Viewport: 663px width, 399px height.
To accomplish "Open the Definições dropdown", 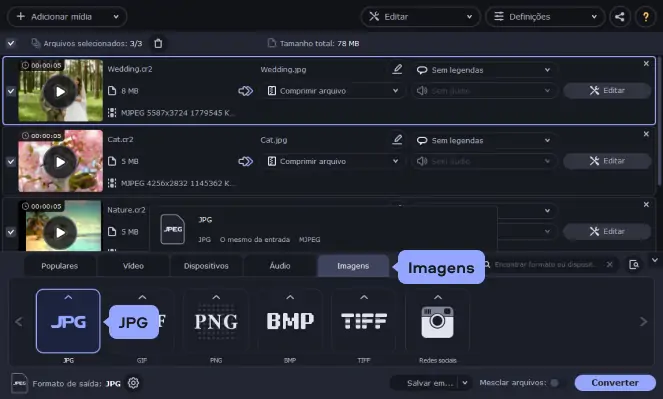I will point(545,17).
